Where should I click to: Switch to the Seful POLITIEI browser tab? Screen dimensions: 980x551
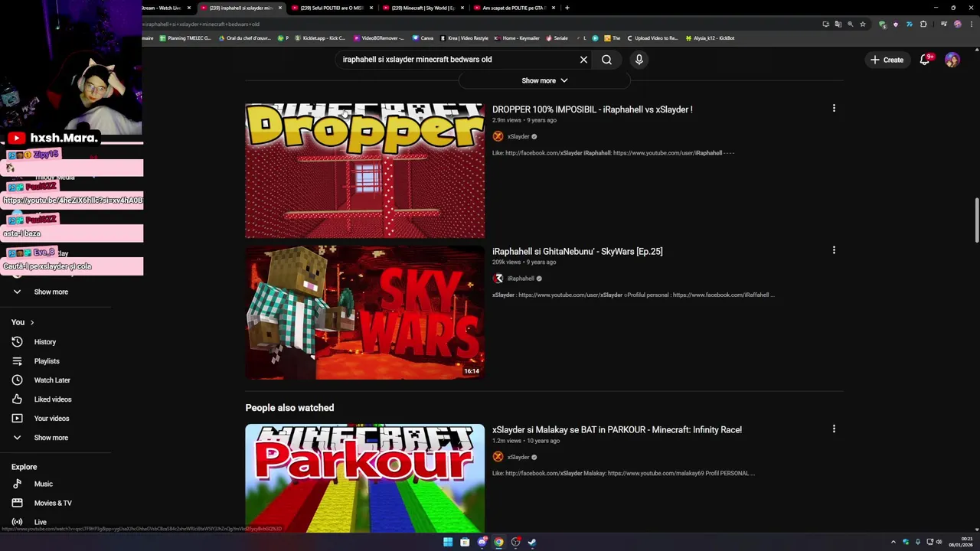coord(332,8)
